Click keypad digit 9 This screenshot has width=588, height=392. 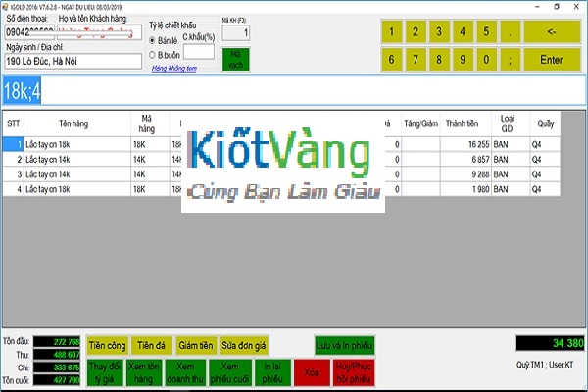click(463, 59)
